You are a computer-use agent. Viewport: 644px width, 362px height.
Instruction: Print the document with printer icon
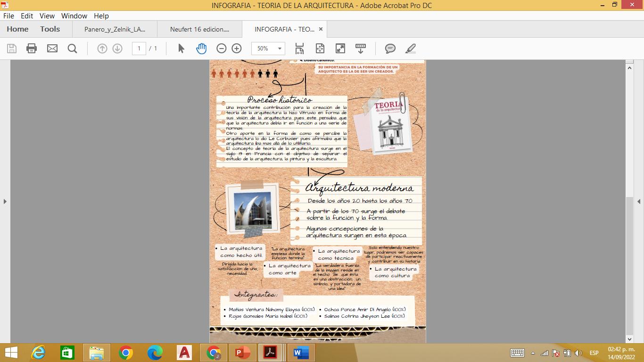tap(32, 48)
